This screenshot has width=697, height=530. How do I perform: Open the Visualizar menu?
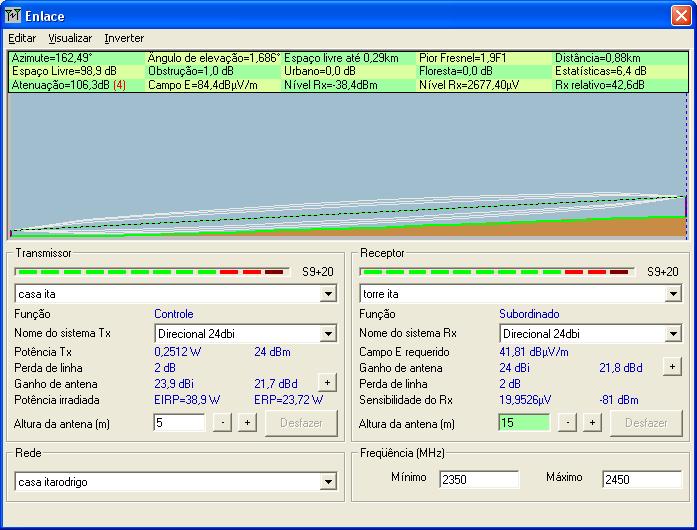click(70, 38)
